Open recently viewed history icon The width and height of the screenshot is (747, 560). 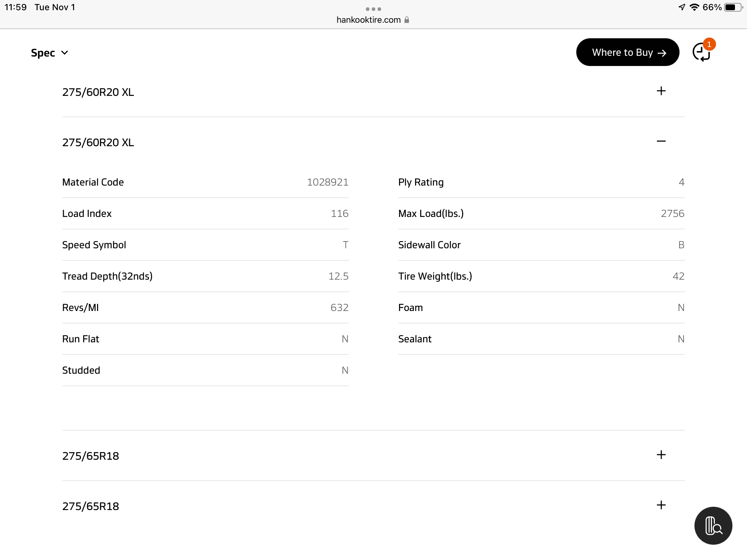[701, 53]
